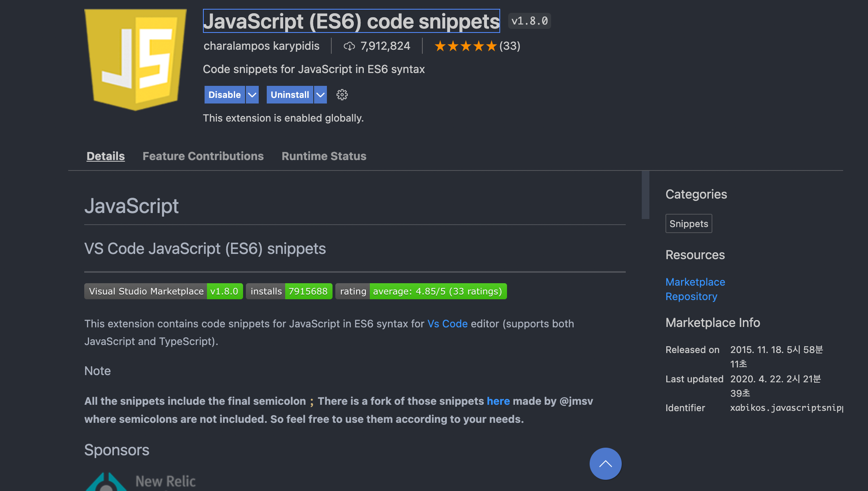Click the New Relic sponsor logo
The width and height of the screenshot is (868, 491).
(x=140, y=481)
